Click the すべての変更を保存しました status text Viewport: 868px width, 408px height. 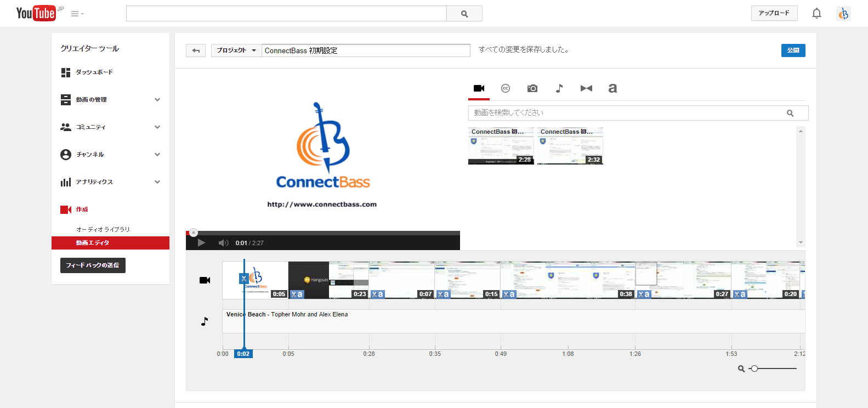[524, 50]
